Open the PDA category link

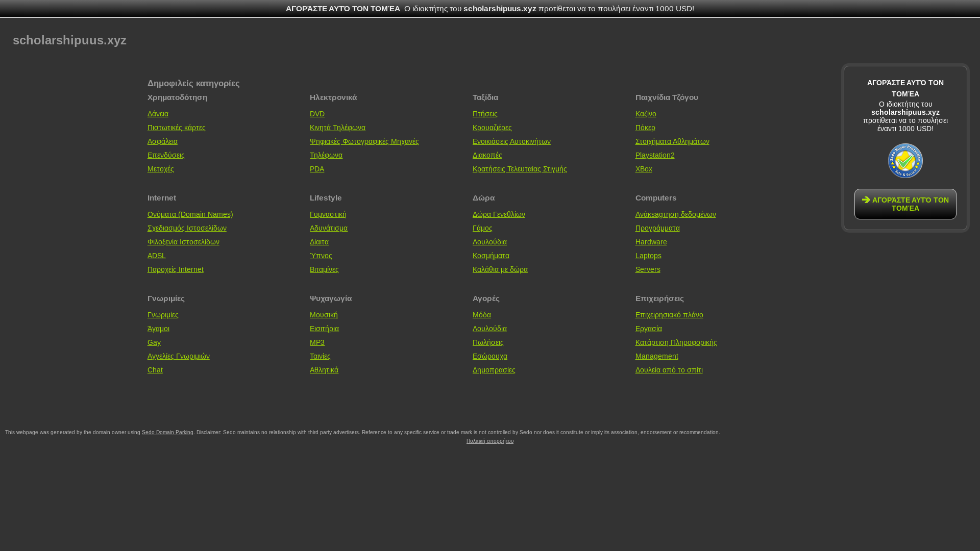316,169
